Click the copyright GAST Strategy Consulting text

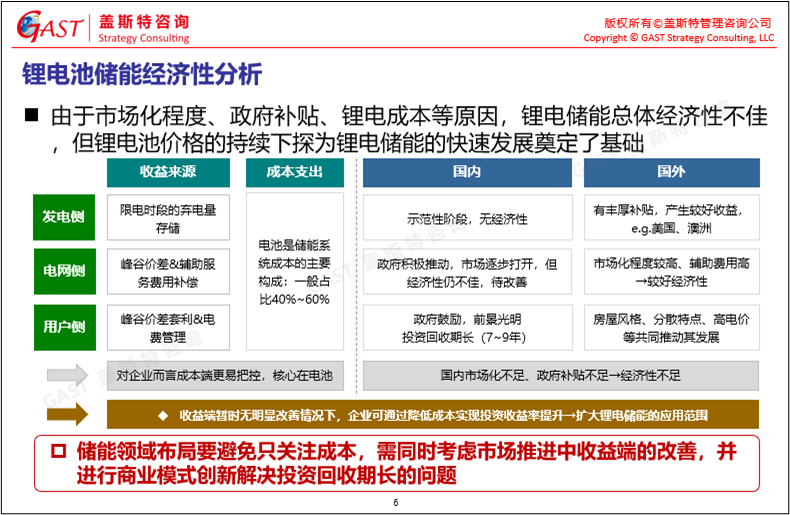pos(678,37)
